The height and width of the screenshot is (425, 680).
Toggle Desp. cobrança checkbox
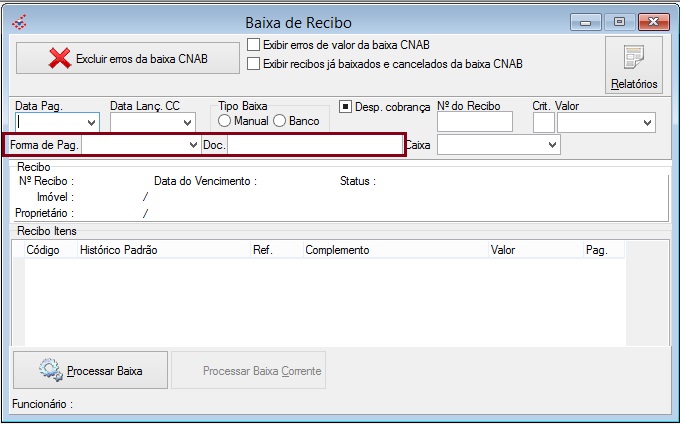(x=345, y=107)
